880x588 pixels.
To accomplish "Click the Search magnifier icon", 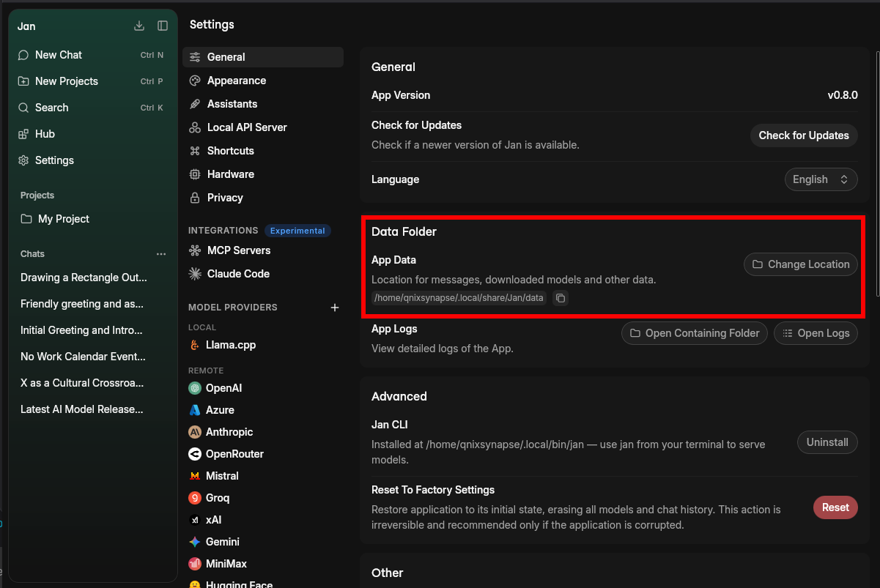I will click(23, 108).
